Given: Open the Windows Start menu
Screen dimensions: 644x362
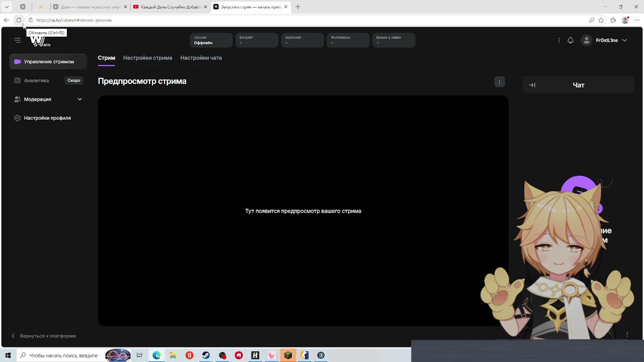Looking at the screenshot, I should point(8,355).
